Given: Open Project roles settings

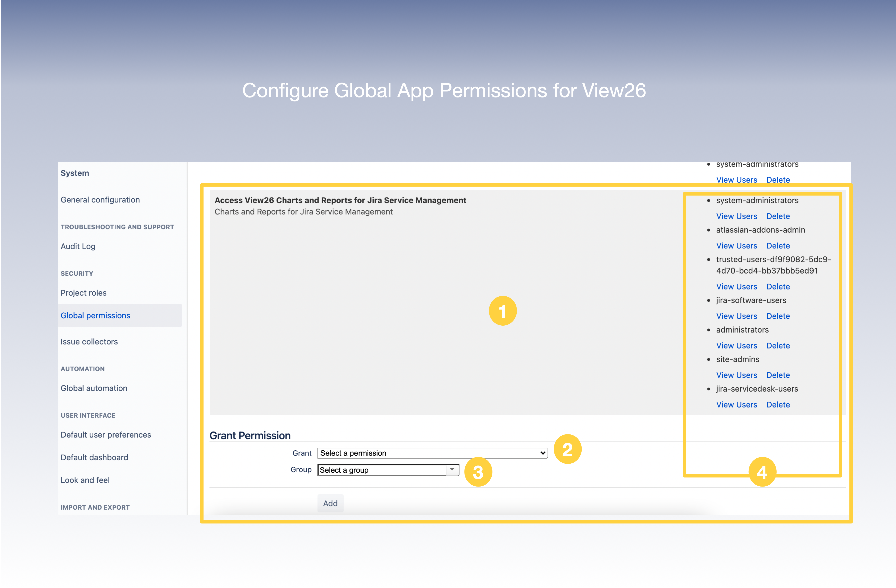Looking at the screenshot, I should 83,292.
